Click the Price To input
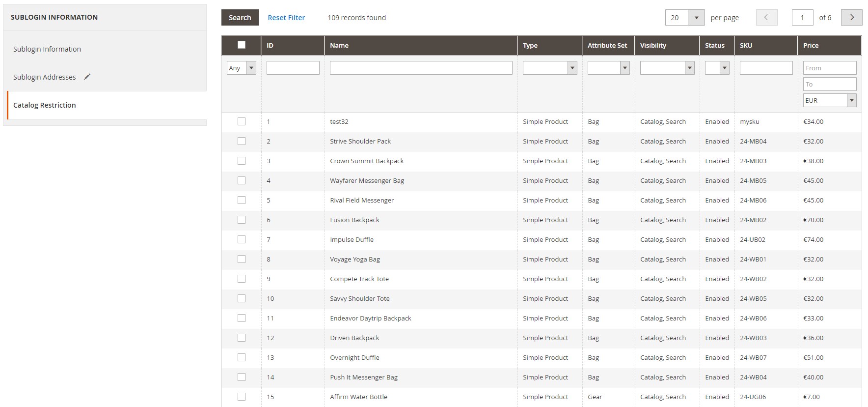 coord(830,84)
